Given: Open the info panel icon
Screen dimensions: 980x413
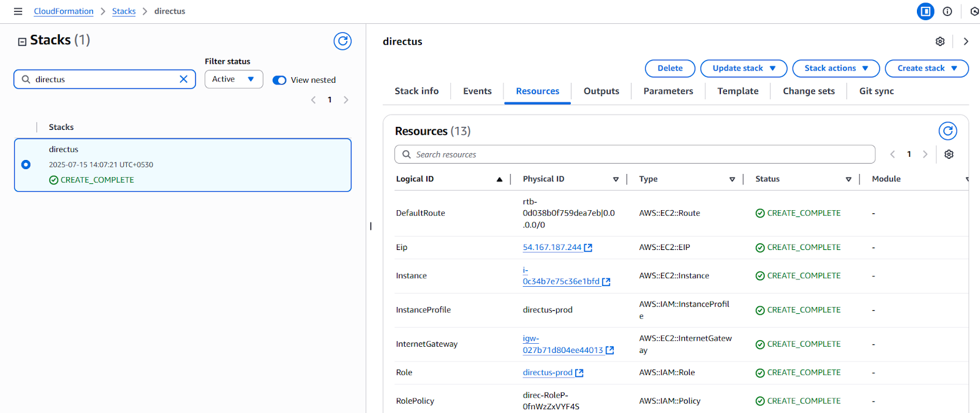Looking at the screenshot, I should [x=947, y=11].
